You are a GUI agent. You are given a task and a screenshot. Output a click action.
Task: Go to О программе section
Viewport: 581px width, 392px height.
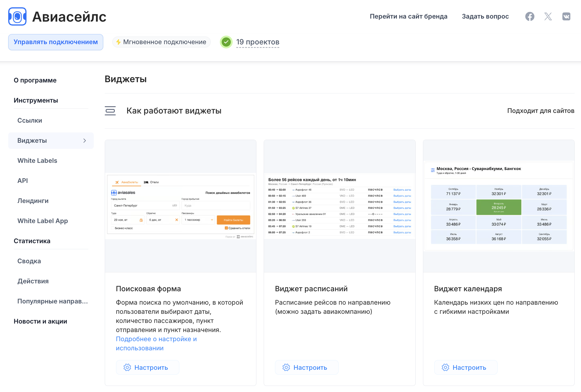pyautogui.click(x=35, y=80)
